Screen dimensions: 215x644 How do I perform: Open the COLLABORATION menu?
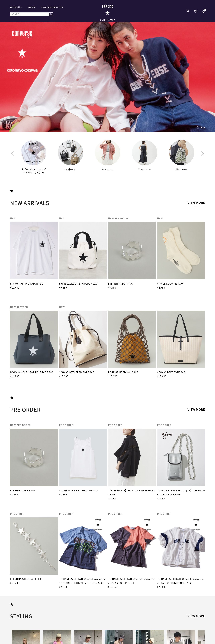click(x=52, y=7)
